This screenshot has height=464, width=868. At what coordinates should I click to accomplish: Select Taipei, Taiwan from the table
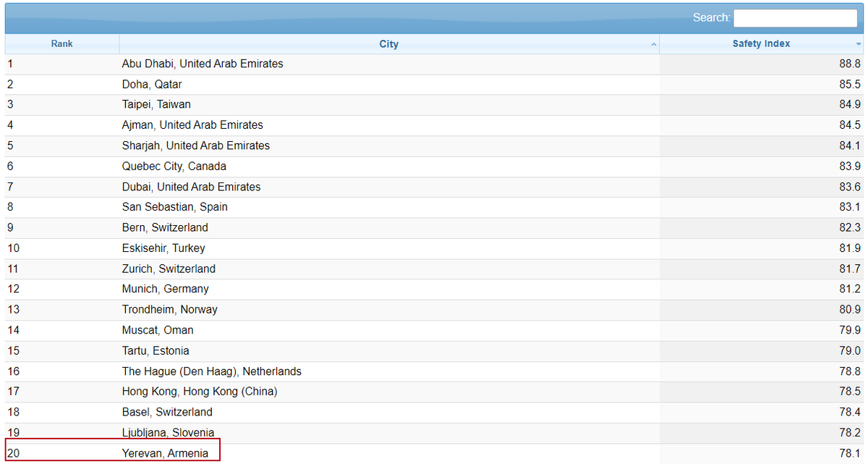(156, 104)
